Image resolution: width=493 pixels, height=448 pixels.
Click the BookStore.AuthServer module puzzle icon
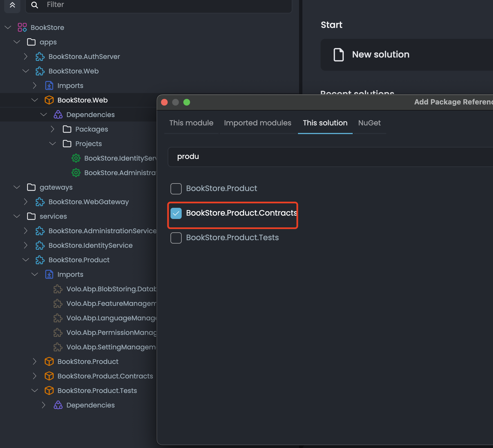tap(40, 56)
